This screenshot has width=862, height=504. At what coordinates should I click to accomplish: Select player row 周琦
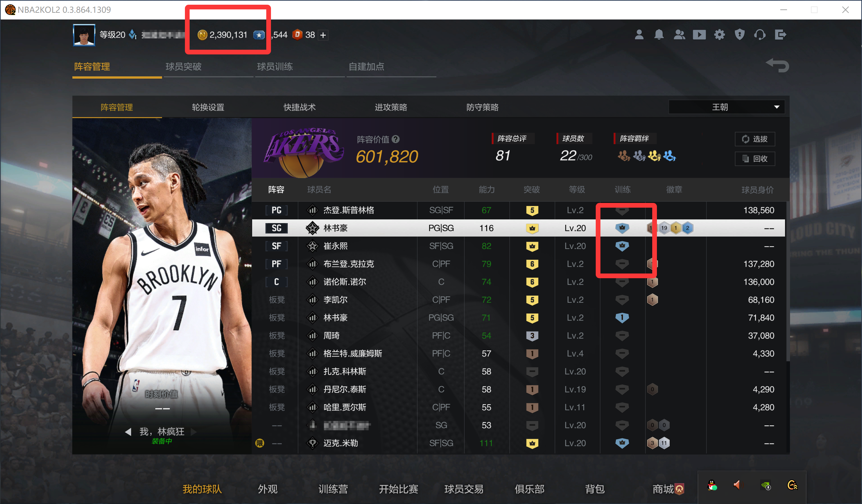518,335
